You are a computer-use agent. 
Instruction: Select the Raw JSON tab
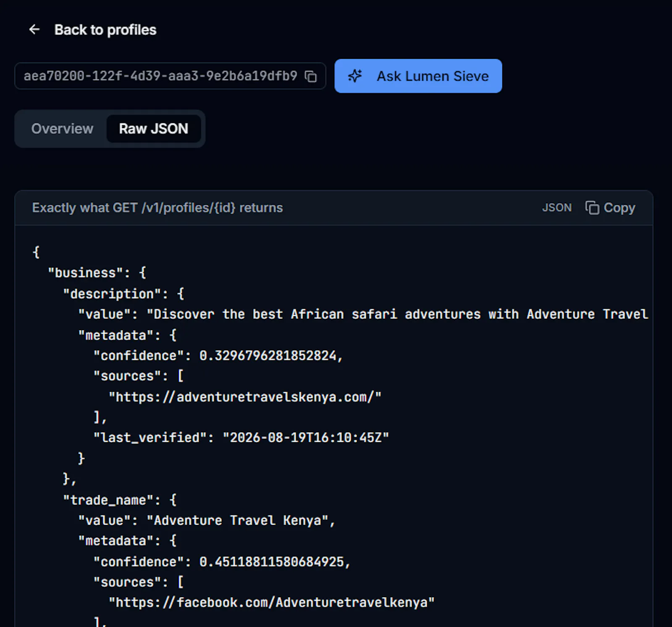point(153,129)
